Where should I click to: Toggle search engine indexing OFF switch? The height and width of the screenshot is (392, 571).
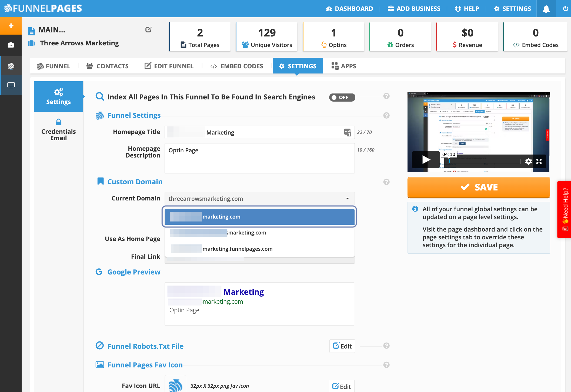342,97
